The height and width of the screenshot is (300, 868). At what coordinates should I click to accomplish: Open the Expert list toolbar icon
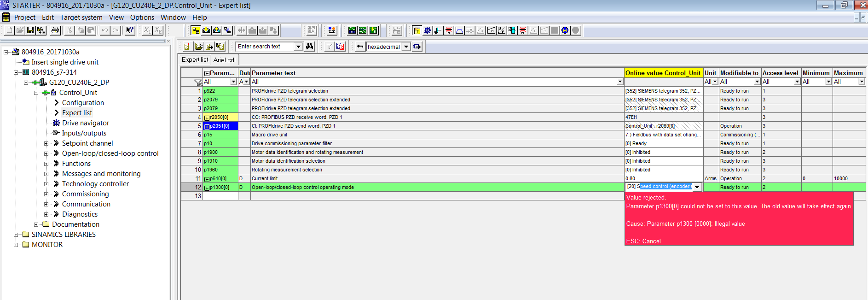[x=417, y=30]
